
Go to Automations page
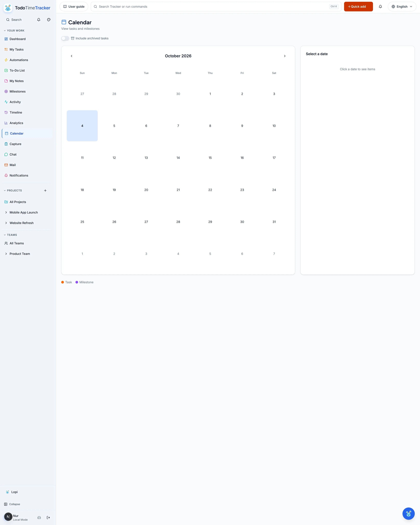27,60
